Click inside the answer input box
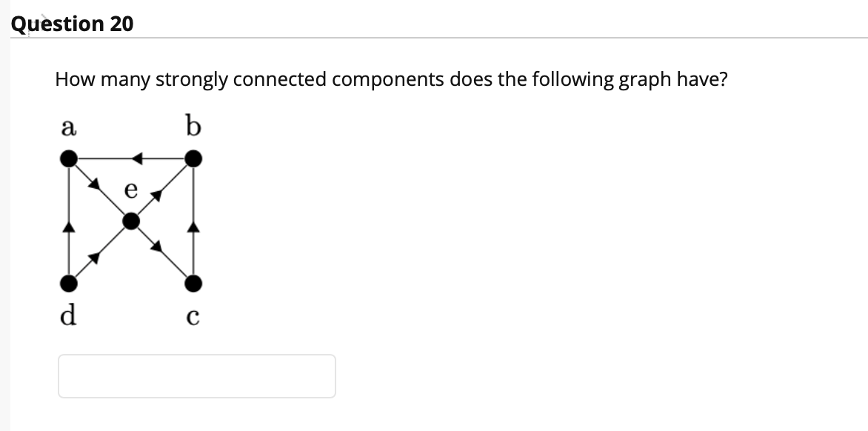Screen dimensions: 868x431 196,376
